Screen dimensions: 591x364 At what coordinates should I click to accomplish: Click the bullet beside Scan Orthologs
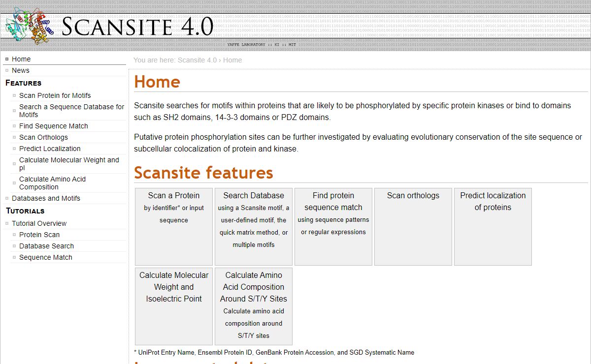coord(14,137)
